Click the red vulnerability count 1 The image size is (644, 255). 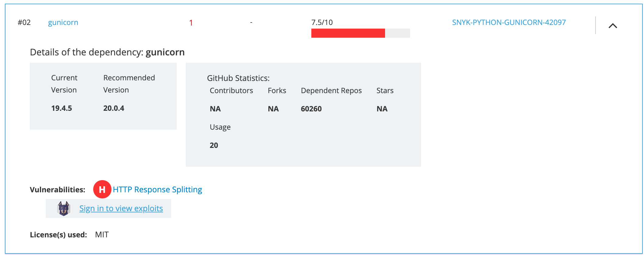[x=191, y=23]
